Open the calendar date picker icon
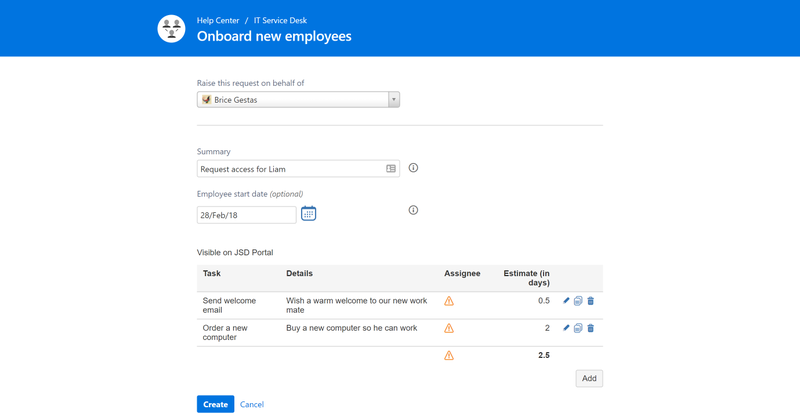Screen dimensions: 800x420 (x=309, y=214)
